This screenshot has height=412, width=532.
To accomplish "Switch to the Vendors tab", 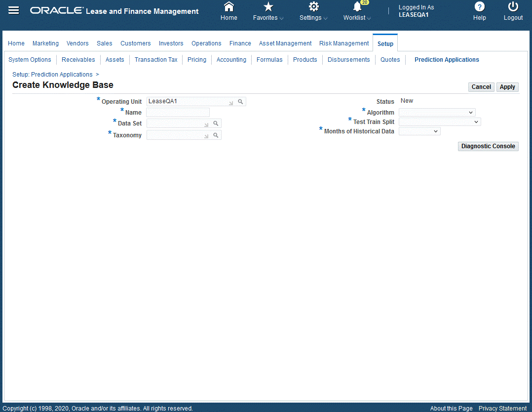I will point(77,43).
